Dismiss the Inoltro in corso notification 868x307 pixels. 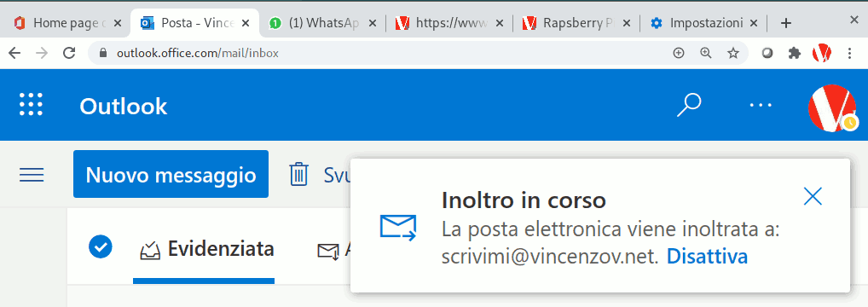813,196
